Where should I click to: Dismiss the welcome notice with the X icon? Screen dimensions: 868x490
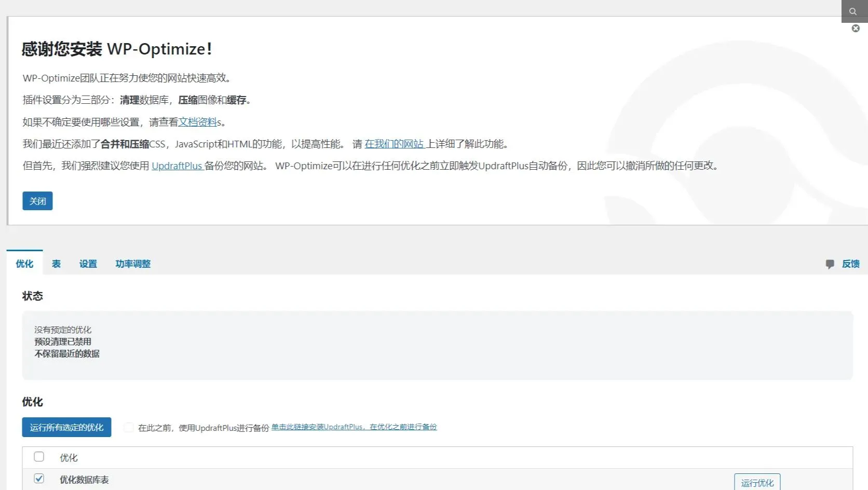(x=856, y=29)
